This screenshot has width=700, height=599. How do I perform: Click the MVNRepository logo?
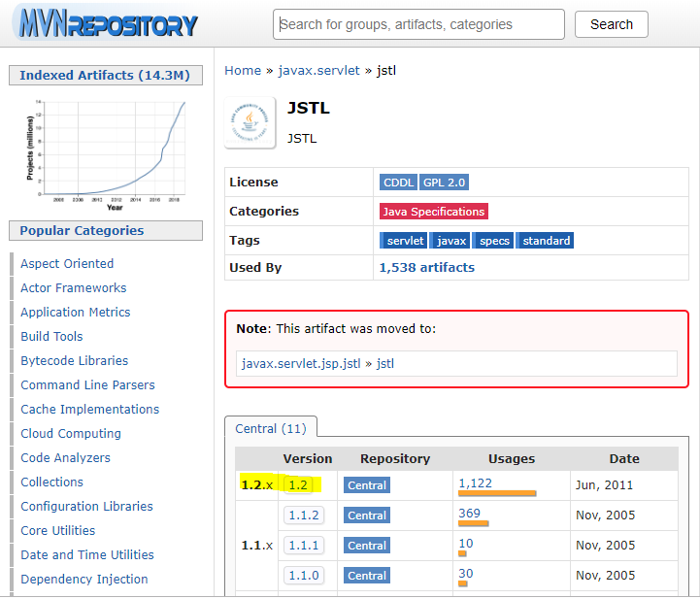[108, 23]
